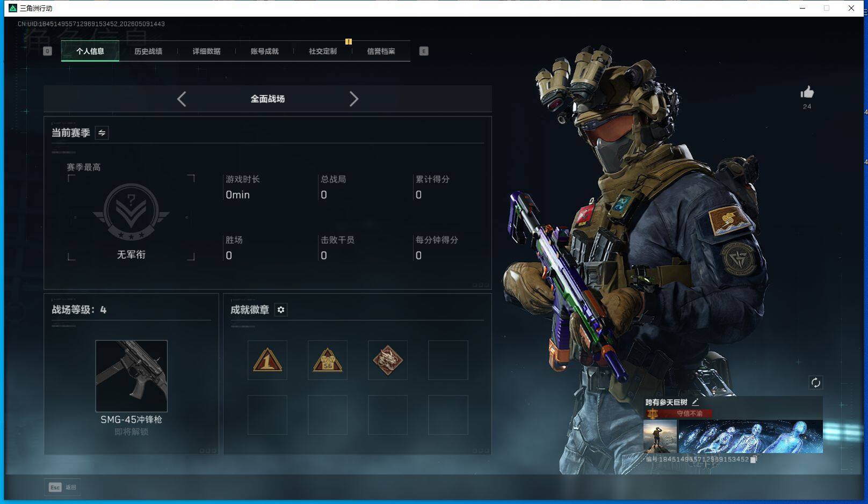Click the 三角洲行动 app icon in title bar
The height and width of the screenshot is (504, 868).
(13, 8)
